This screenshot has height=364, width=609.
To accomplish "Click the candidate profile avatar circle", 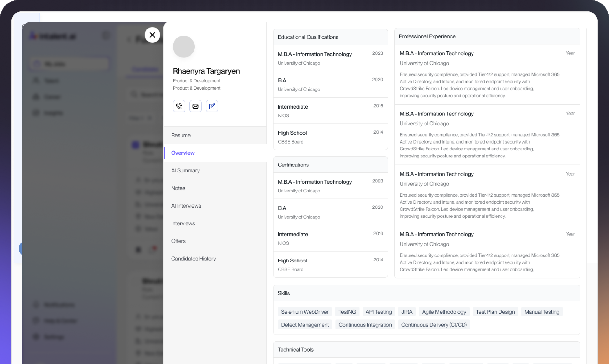I will (x=184, y=47).
